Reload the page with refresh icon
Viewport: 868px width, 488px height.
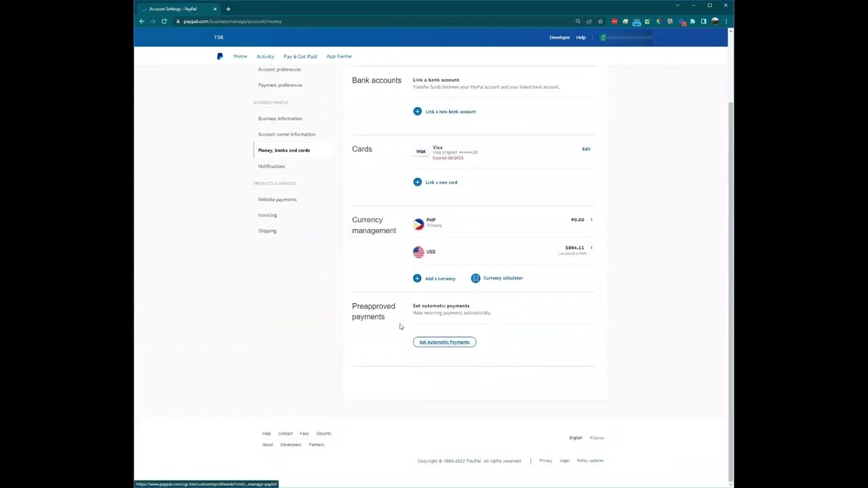tap(164, 21)
